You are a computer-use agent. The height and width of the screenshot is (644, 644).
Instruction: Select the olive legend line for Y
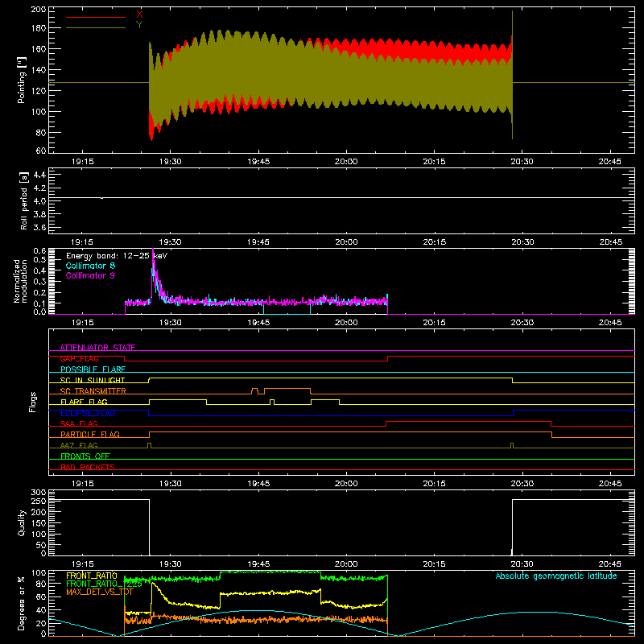coord(96,28)
